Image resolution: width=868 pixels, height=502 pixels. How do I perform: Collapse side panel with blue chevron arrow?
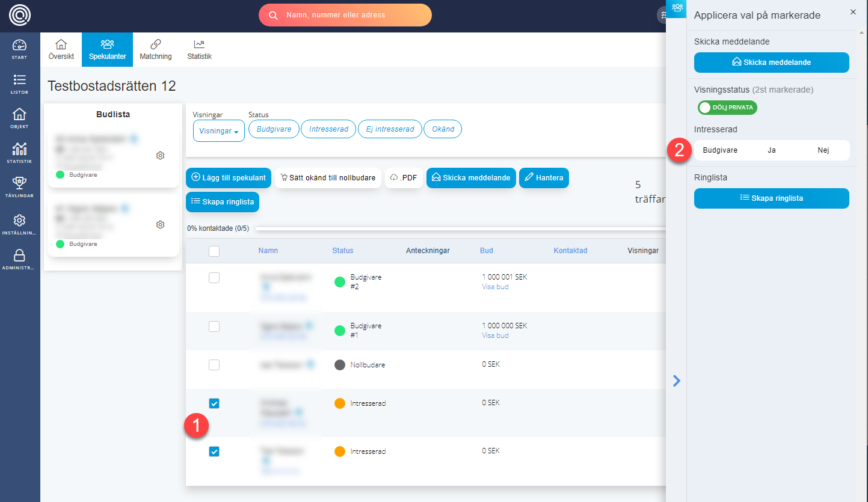(x=677, y=381)
